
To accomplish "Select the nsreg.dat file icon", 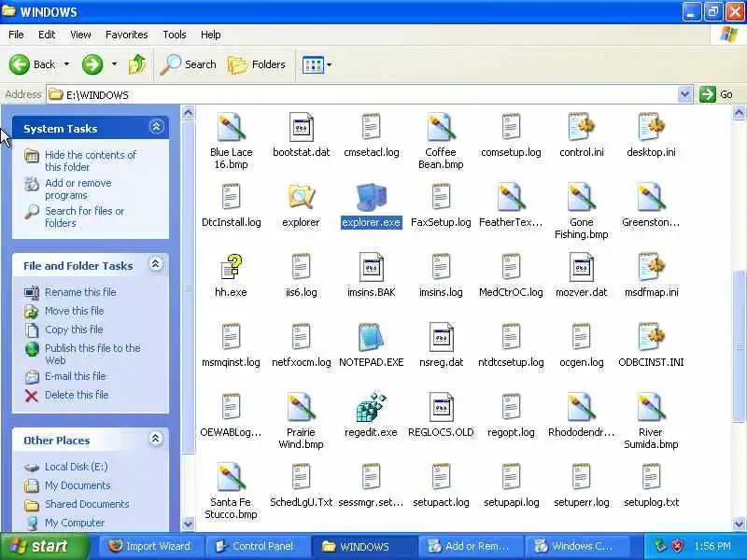I will pos(441,337).
